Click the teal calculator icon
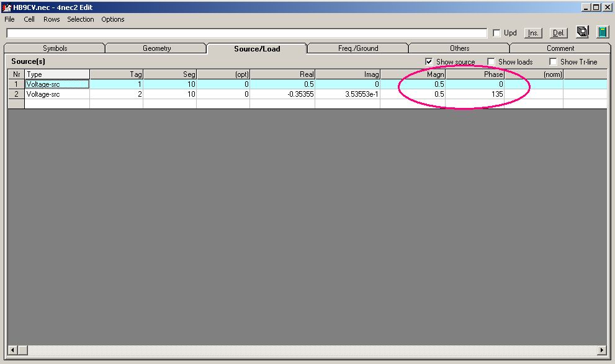This screenshot has height=364, width=615. click(602, 32)
